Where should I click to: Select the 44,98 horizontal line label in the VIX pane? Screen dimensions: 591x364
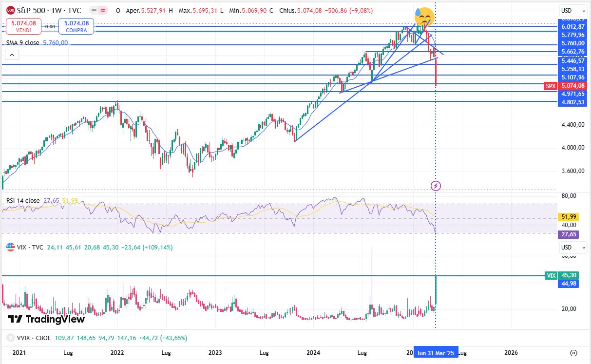pyautogui.click(x=568, y=284)
